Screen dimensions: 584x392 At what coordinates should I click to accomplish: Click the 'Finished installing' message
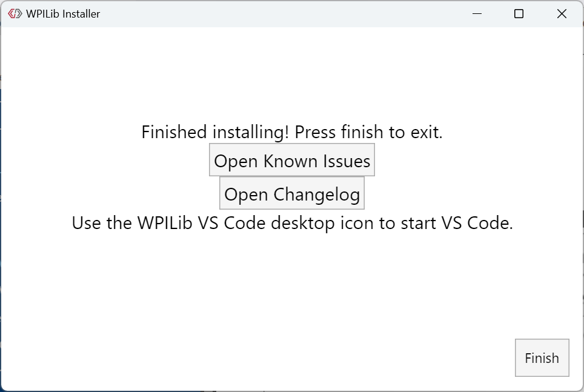tap(292, 131)
